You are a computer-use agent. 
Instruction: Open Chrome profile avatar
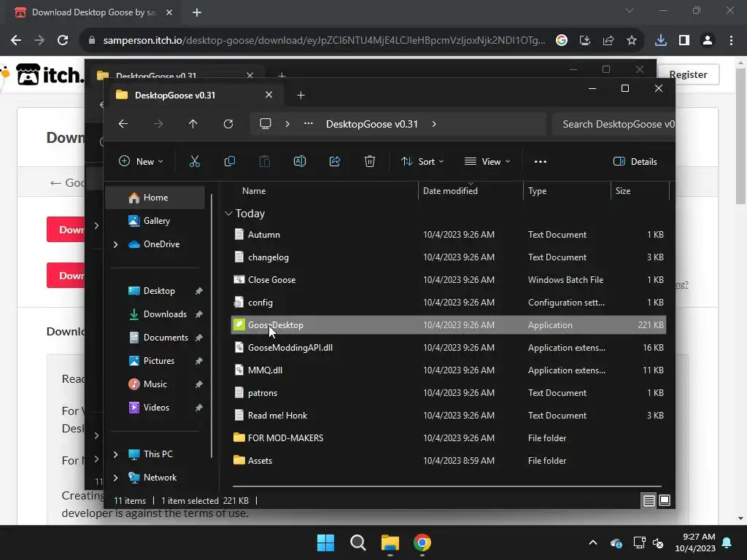tap(708, 41)
